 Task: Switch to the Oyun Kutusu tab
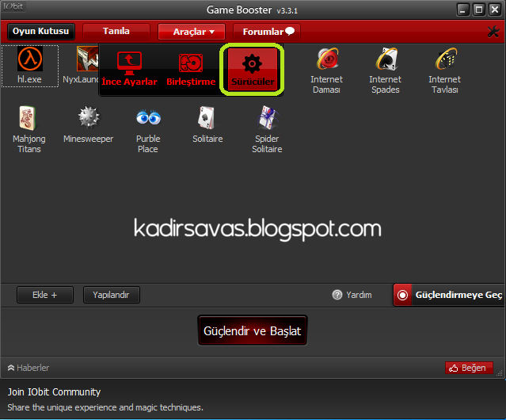coord(41,32)
